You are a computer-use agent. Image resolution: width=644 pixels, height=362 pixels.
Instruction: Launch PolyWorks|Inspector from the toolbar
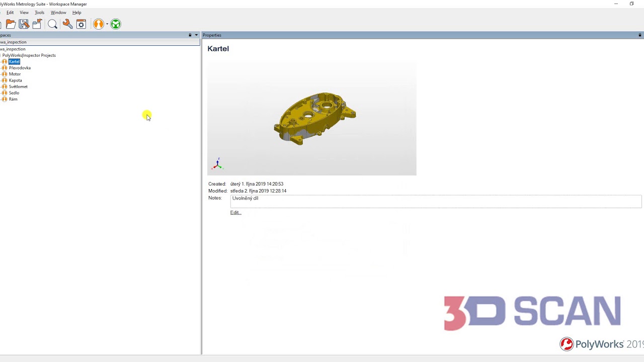98,24
